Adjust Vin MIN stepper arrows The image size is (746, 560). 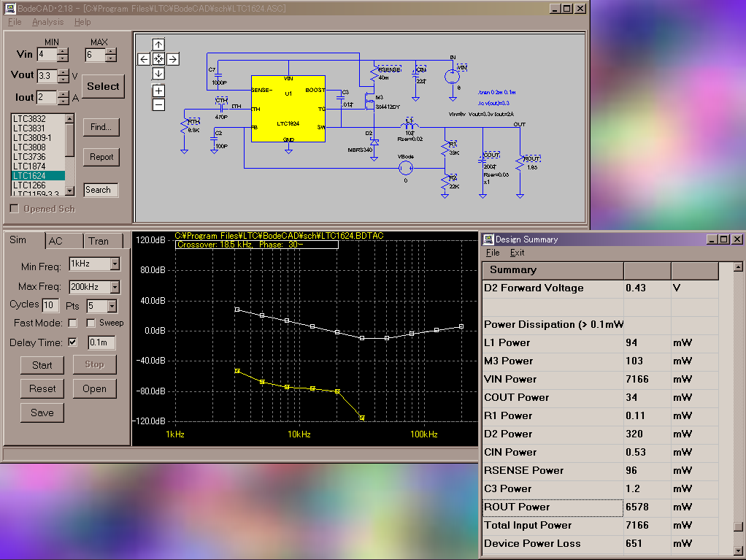pyautogui.click(x=63, y=55)
